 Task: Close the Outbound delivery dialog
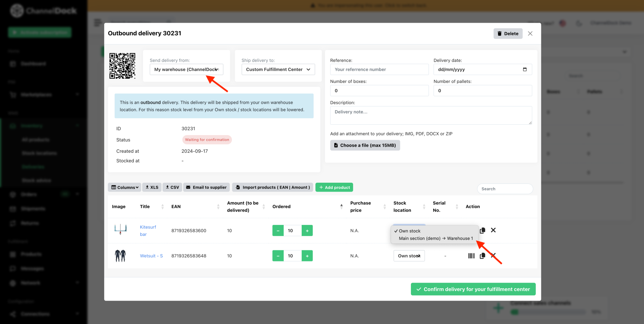(530, 34)
